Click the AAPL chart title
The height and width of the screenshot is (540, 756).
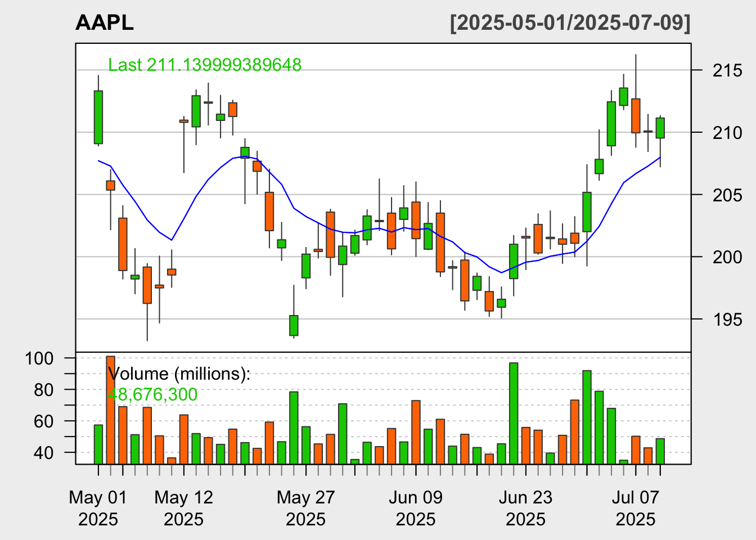(x=105, y=23)
